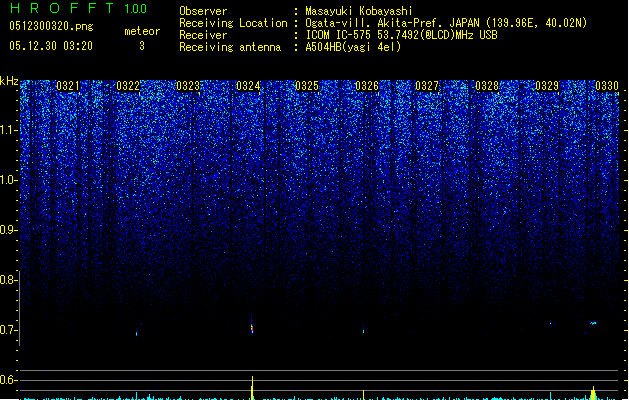Click the kHz axis unit label
Screen dimensions: 629x400
pyautogui.click(x=9, y=81)
